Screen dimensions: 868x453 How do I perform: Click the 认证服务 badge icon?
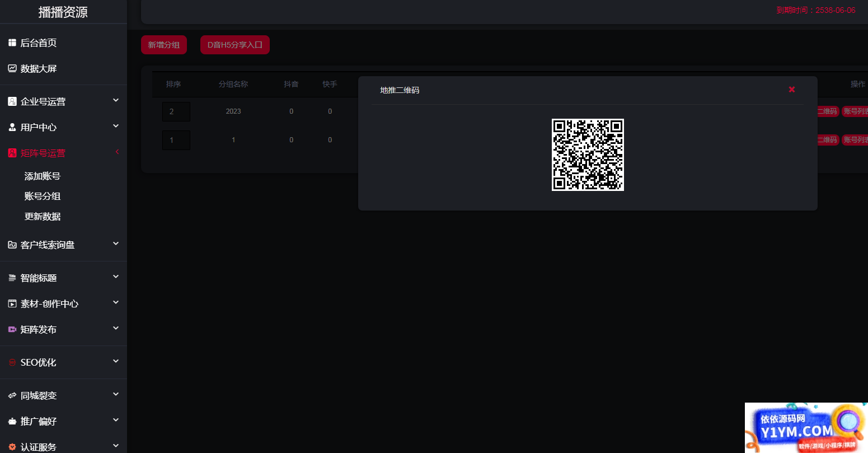pyautogui.click(x=12, y=447)
